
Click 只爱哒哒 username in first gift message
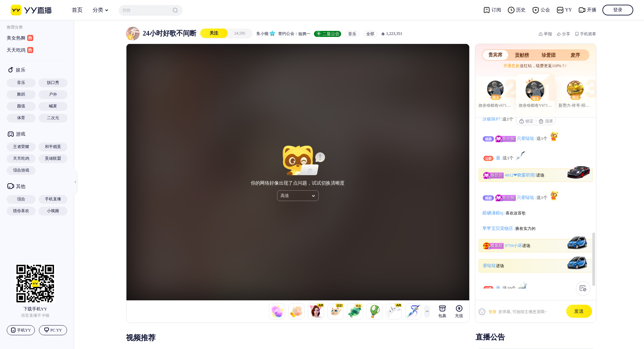click(525, 139)
